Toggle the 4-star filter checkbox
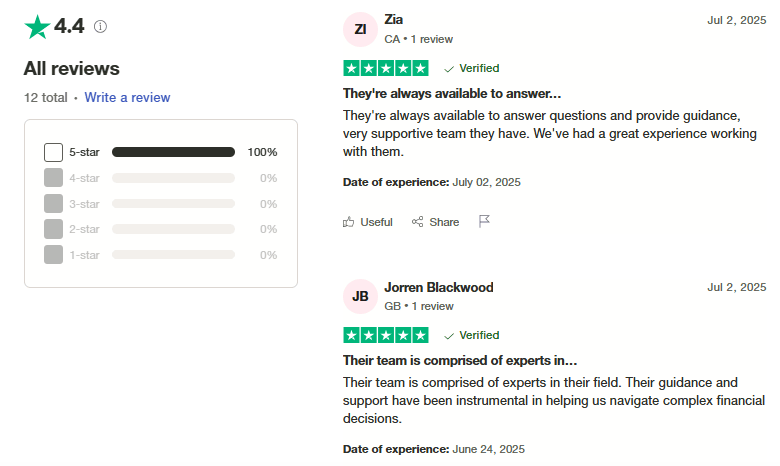Screen dimensions: 780x466 point(54,178)
